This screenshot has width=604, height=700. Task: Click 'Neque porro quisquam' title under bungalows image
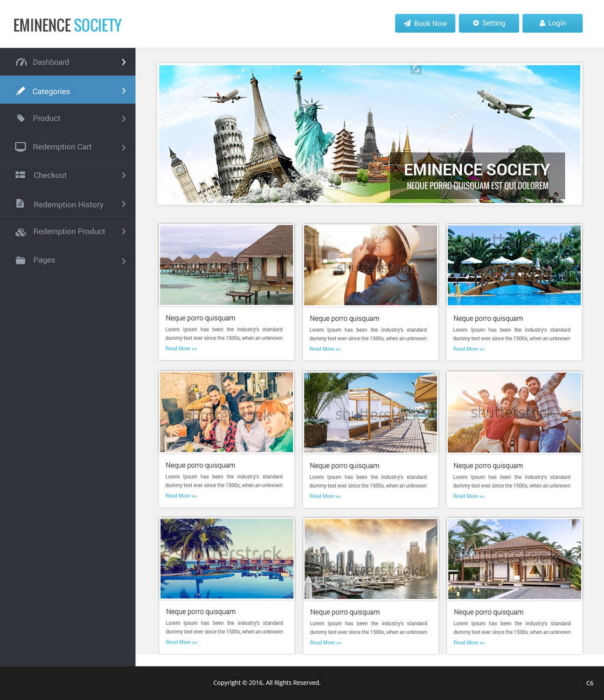click(201, 318)
